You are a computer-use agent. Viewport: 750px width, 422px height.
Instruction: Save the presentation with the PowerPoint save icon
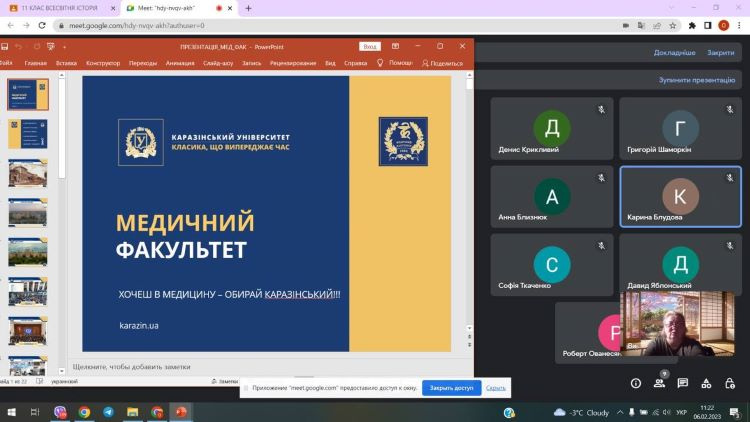(4, 47)
